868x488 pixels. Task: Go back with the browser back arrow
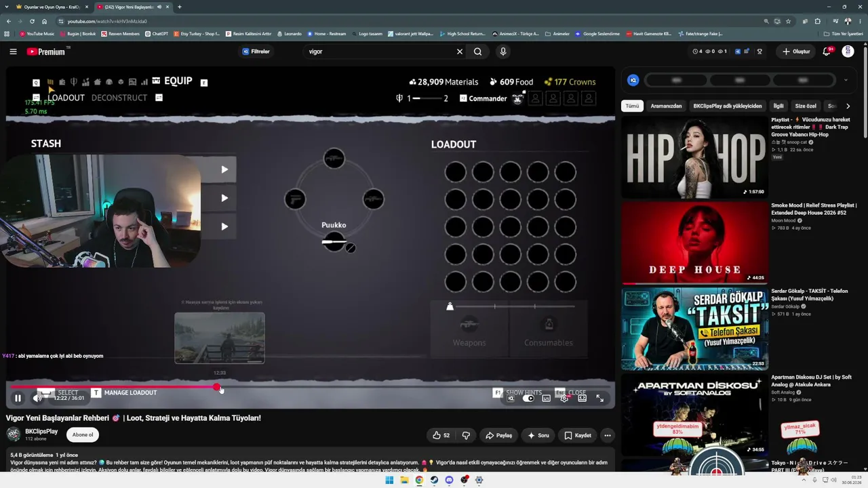click(x=8, y=21)
